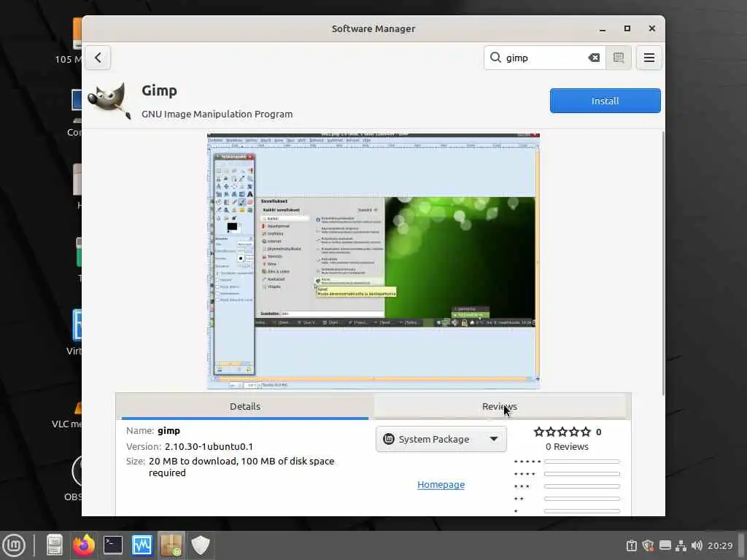Click the Software Manager window scrollbar
The width and height of the screenshot is (747, 560).
(x=662, y=263)
